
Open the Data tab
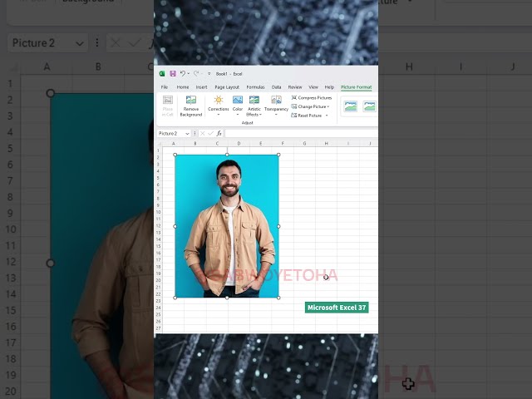(x=276, y=87)
